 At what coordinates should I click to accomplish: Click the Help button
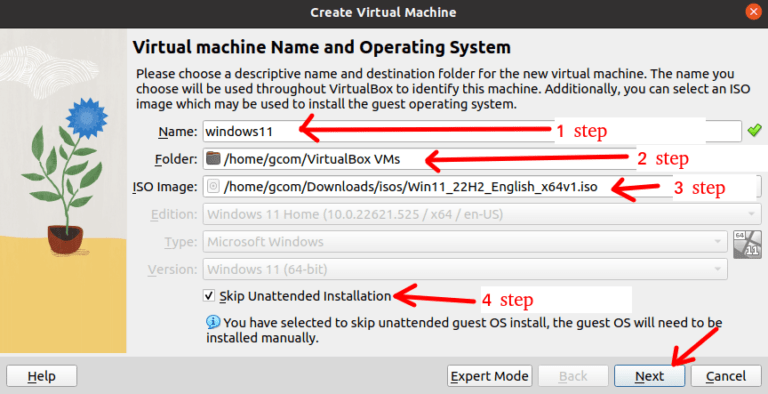(42, 376)
